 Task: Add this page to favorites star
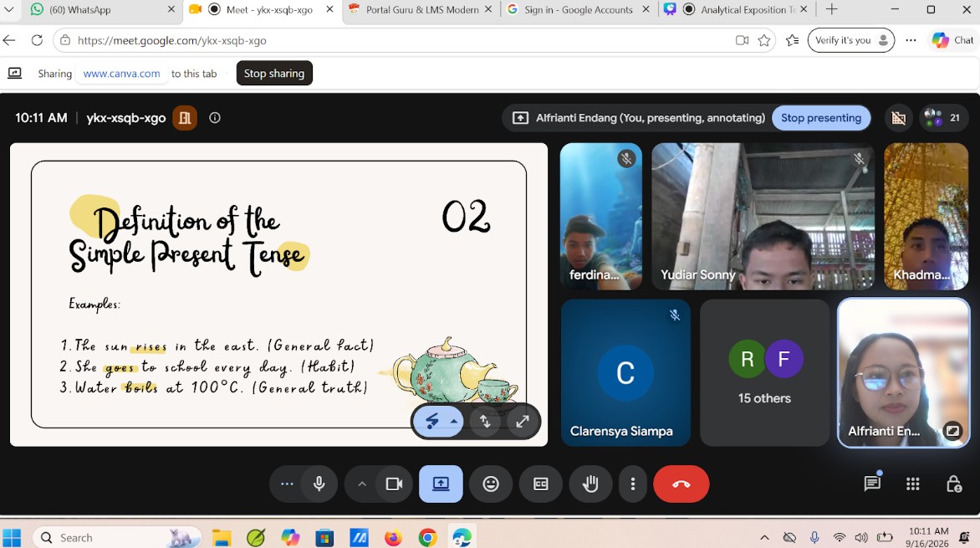coord(763,40)
